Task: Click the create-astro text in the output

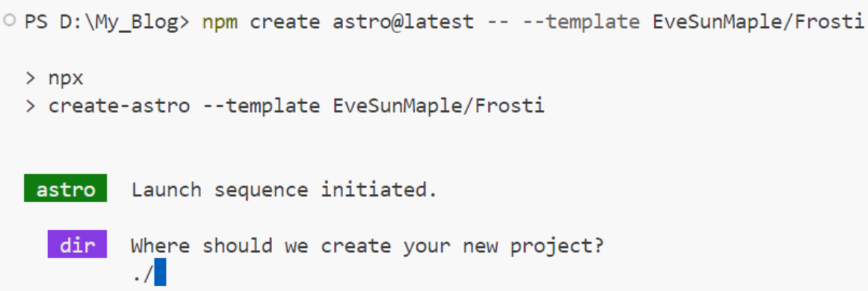Action: (119, 106)
